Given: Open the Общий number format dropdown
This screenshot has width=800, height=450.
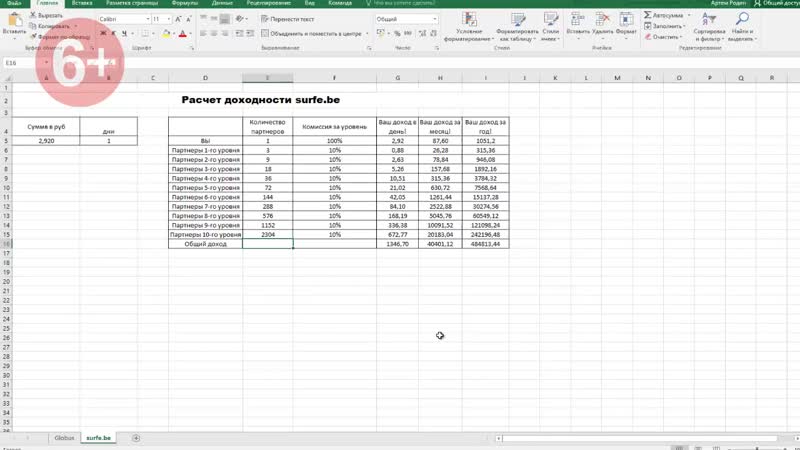Looking at the screenshot, I should [435, 19].
